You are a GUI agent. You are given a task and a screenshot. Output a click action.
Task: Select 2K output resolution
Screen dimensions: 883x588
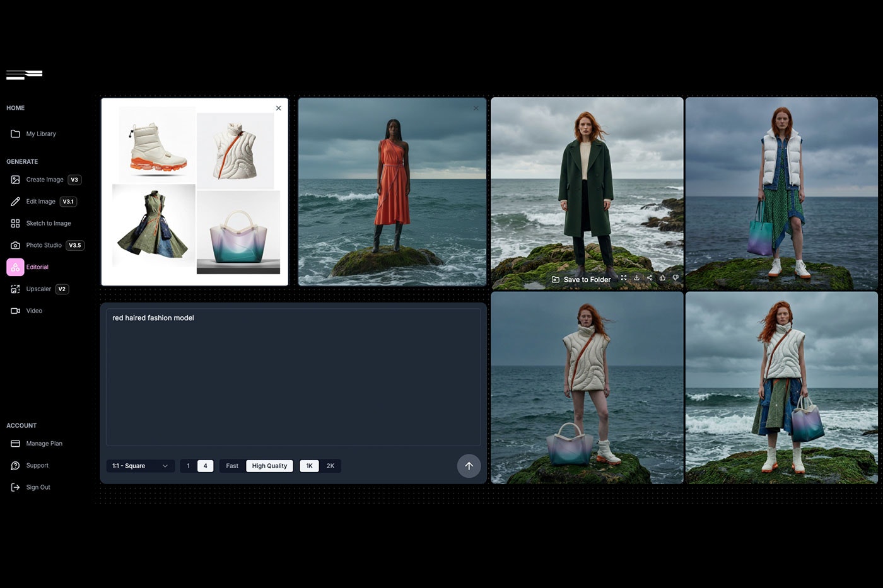330,466
